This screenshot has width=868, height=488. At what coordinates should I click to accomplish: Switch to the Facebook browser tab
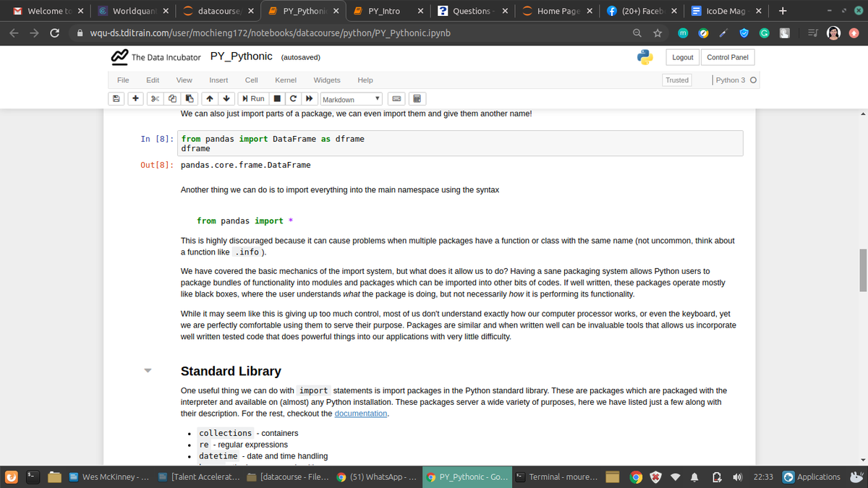click(641, 12)
